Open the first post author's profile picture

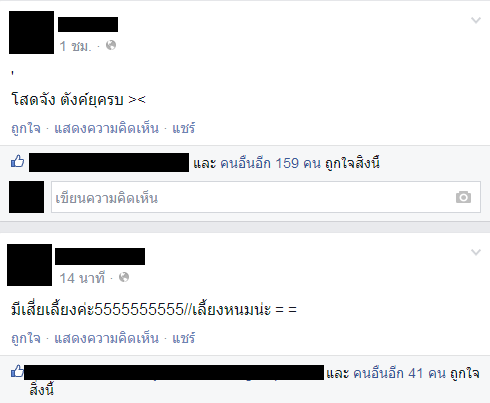point(31,32)
